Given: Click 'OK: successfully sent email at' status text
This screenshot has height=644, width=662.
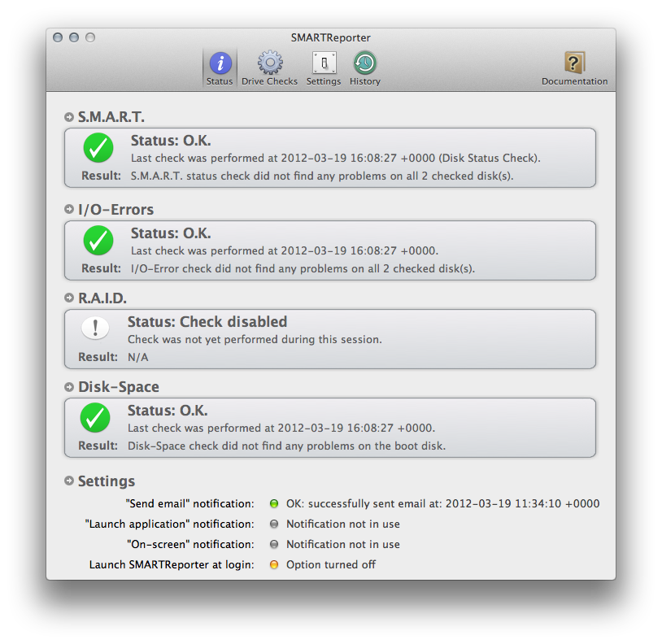Looking at the screenshot, I should [443, 503].
